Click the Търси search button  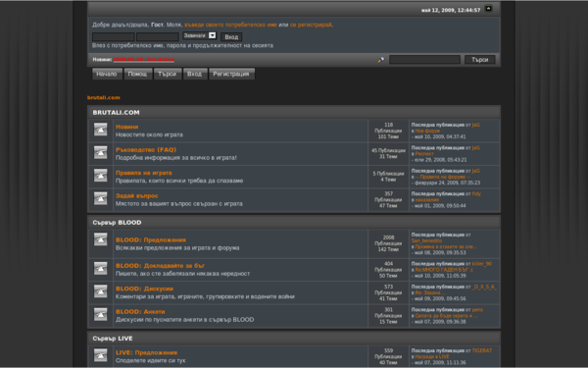479,59
